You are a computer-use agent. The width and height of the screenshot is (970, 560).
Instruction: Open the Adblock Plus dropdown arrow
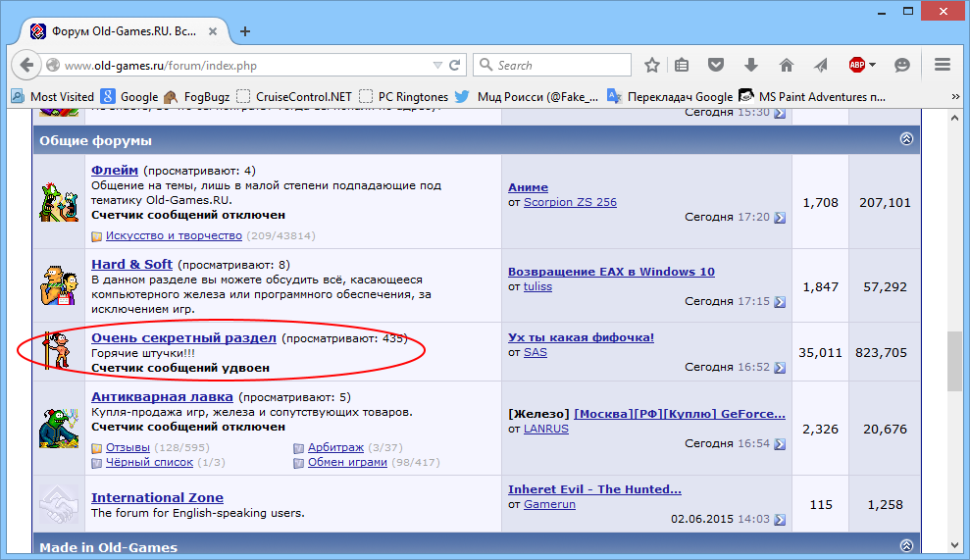pyautogui.click(x=872, y=65)
